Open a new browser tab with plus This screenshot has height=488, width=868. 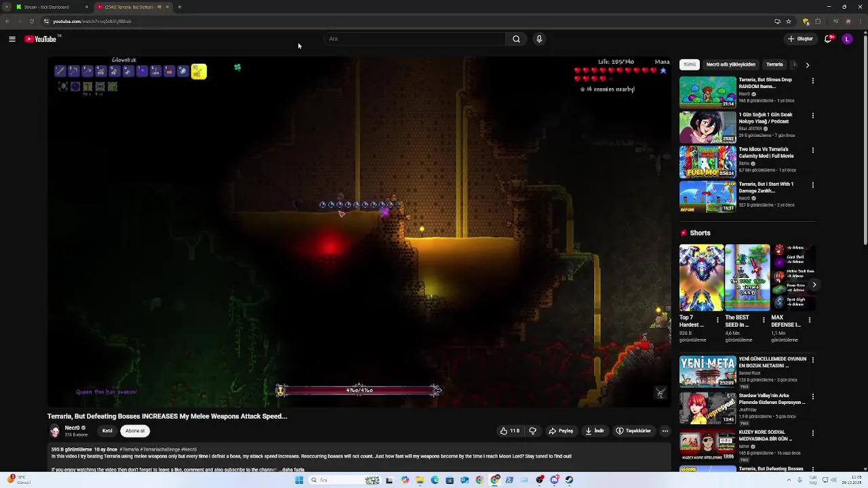pyautogui.click(x=180, y=7)
